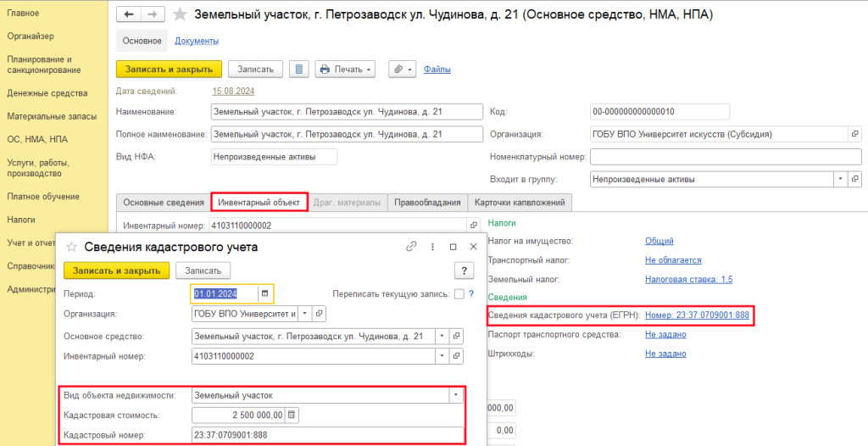The image size is (868, 446).
Task: Click the Полное наименование input field
Action: tap(347, 134)
